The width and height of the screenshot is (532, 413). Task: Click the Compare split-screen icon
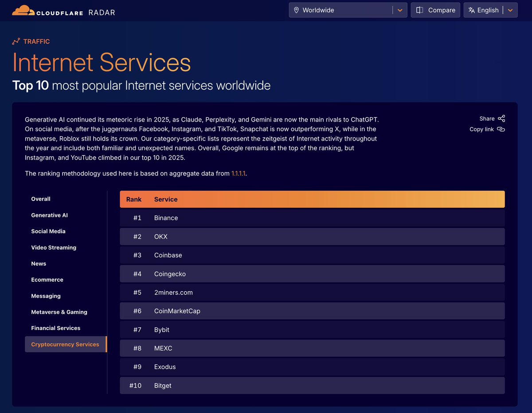(419, 10)
